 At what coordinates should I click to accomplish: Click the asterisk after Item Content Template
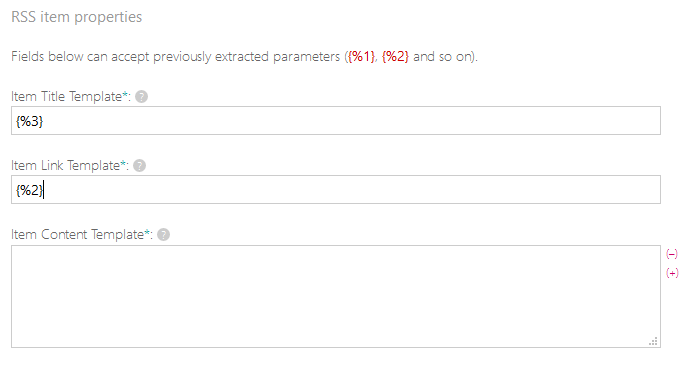(147, 232)
